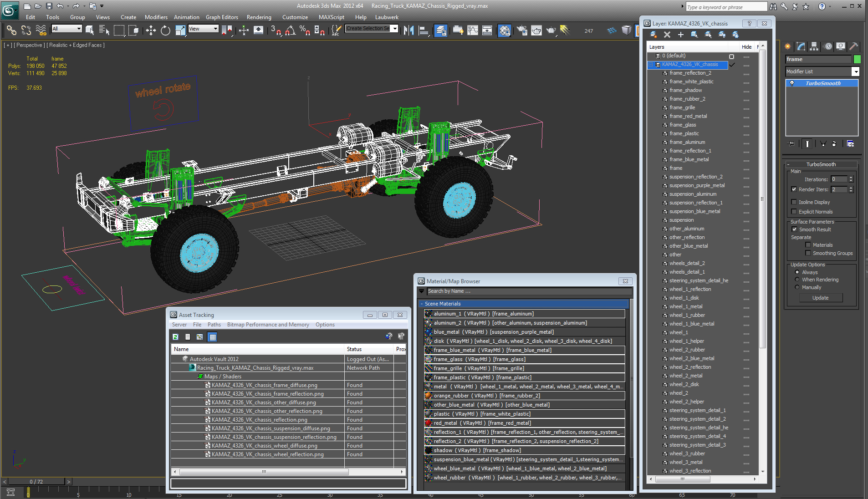This screenshot has width=868, height=499.
Task: Select Always update option
Action: coord(797,272)
